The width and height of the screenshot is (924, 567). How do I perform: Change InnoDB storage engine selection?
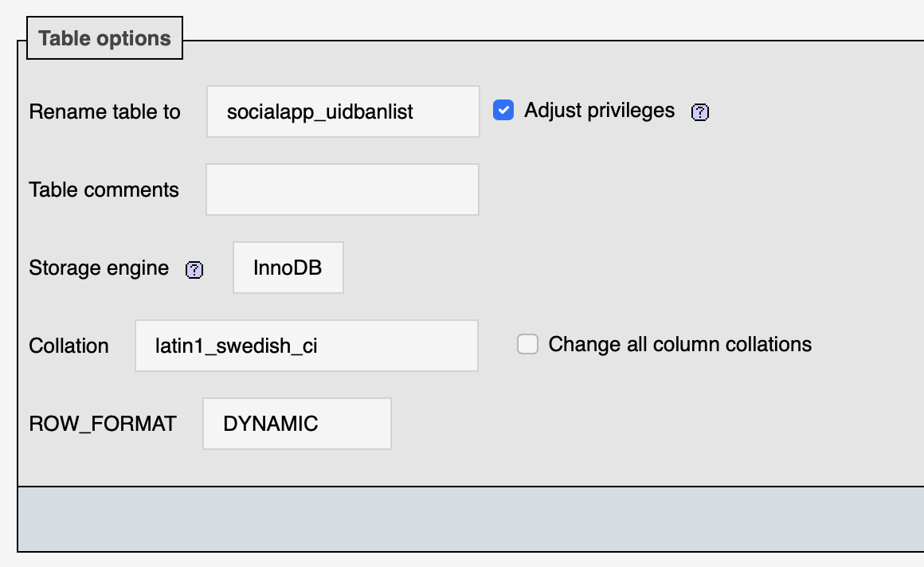tap(288, 268)
